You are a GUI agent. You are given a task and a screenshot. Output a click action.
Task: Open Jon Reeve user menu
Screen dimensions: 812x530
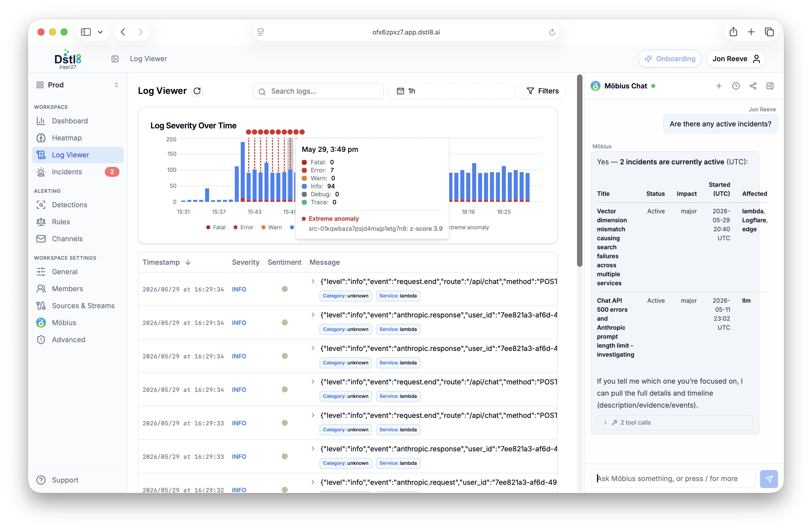[736, 59]
